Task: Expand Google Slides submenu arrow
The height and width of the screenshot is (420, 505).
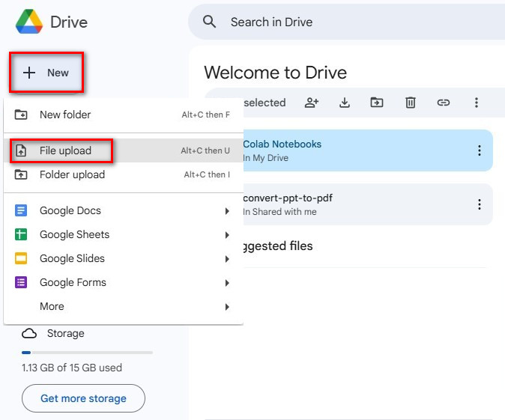Action: point(227,259)
